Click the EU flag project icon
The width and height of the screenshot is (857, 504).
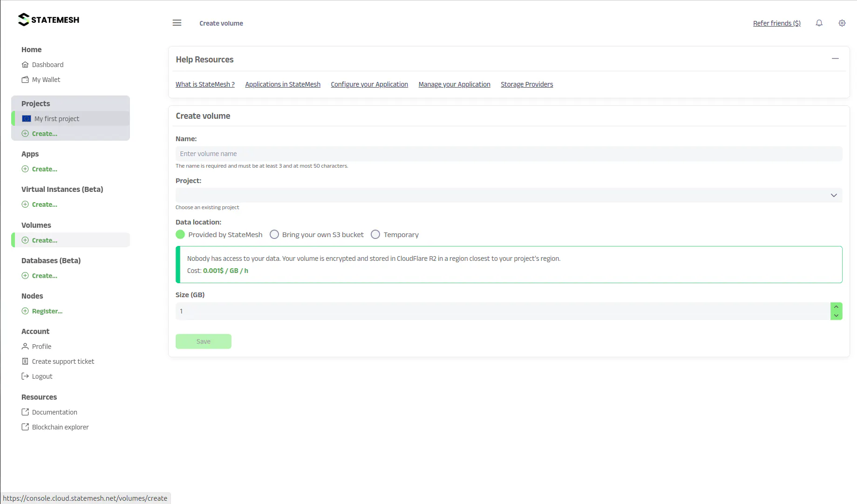coord(27,119)
